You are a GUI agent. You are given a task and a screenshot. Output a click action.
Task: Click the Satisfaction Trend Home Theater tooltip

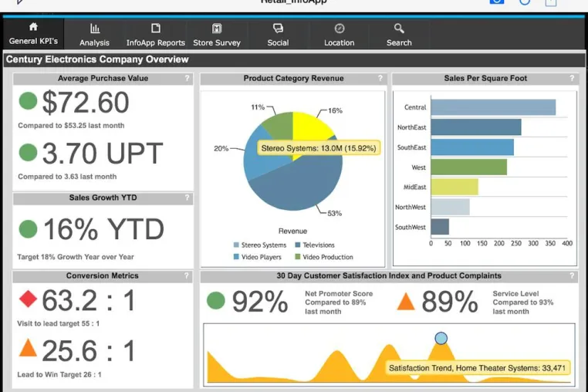pos(477,368)
